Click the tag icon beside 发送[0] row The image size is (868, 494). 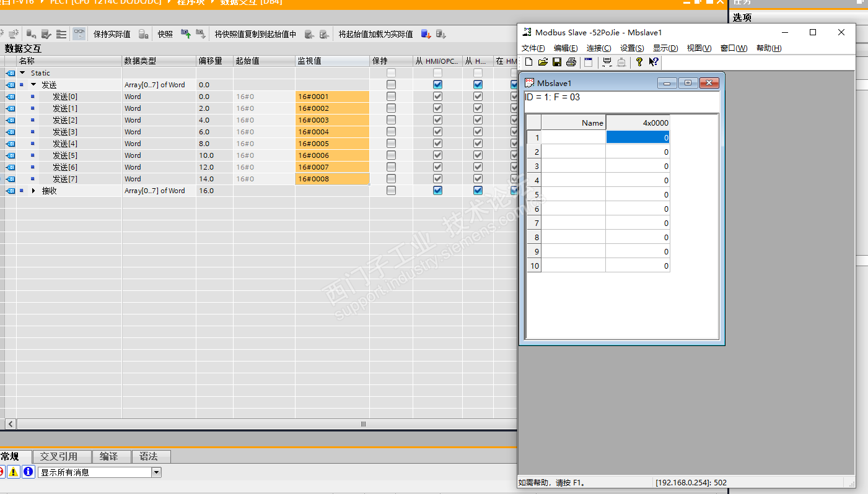(11, 97)
